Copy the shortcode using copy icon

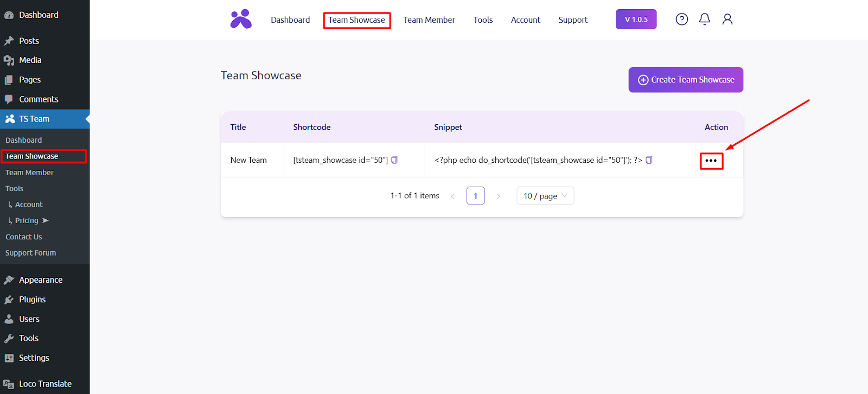coord(394,160)
